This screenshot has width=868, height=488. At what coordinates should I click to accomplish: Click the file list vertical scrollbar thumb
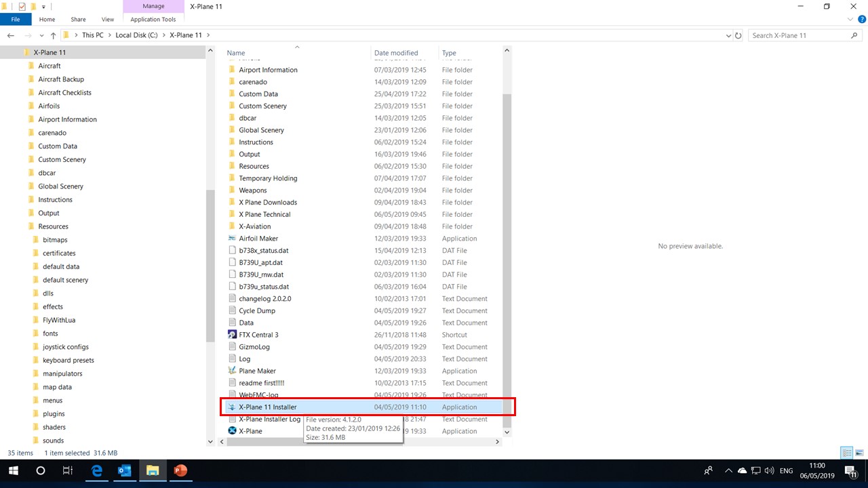pyautogui.click(x=507, y=260)
